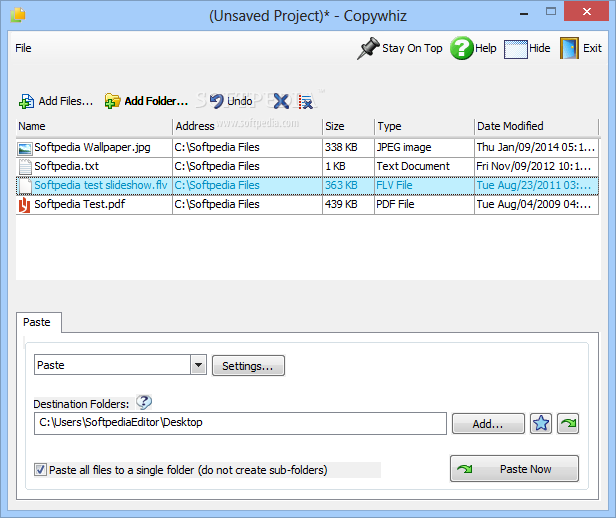This screenshot has height=518, width=616.
Task: Toggle Paste all files to a single folder
Action: [40, 470]
